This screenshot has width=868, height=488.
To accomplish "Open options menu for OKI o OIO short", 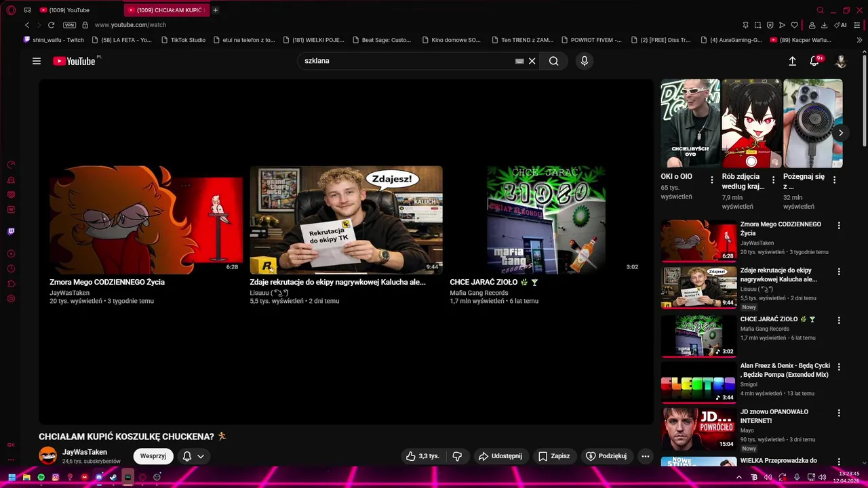I will 712,180.
